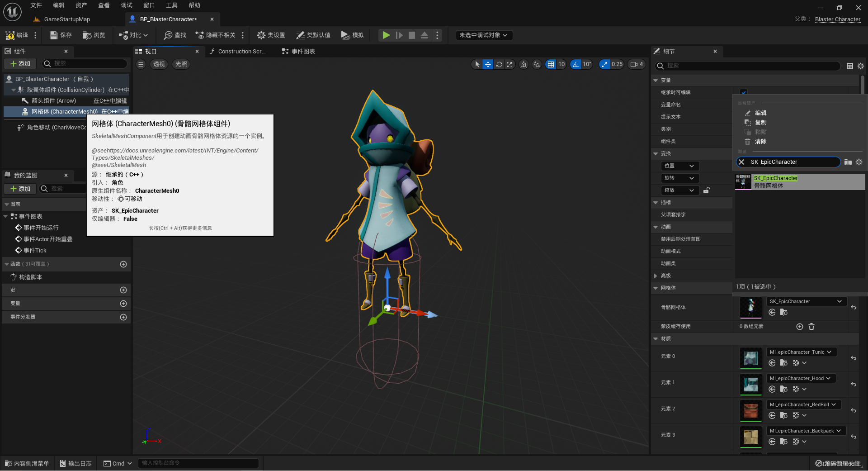Change scale snap value 0.25
The width and height of the screenshot is (868, 471).
617,65
